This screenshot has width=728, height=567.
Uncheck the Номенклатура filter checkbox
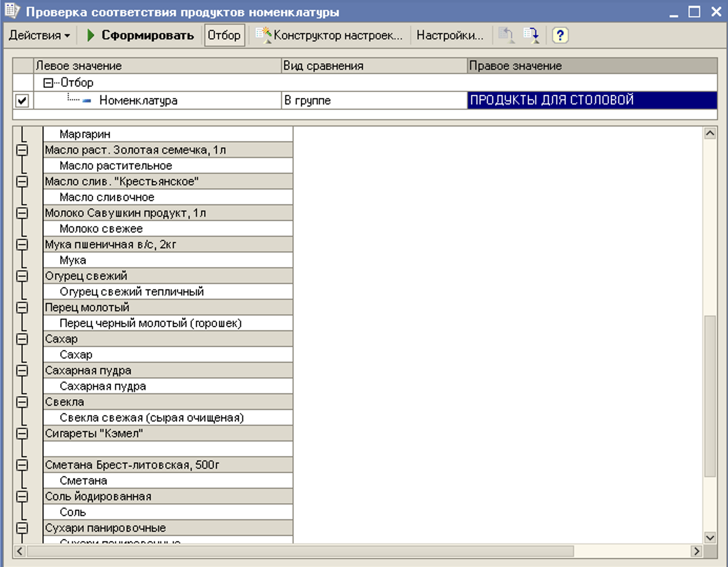tap(22, 100)
